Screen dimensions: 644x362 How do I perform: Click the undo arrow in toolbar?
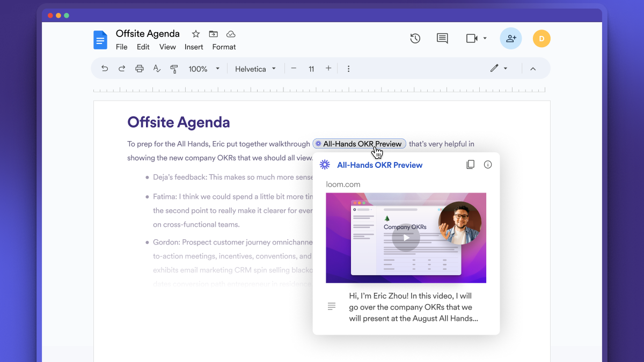pos(105,69)
